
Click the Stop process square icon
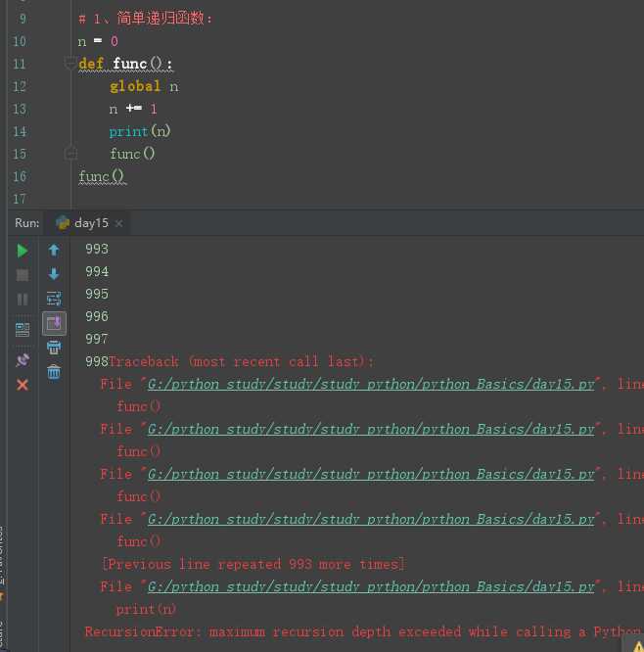23,275
